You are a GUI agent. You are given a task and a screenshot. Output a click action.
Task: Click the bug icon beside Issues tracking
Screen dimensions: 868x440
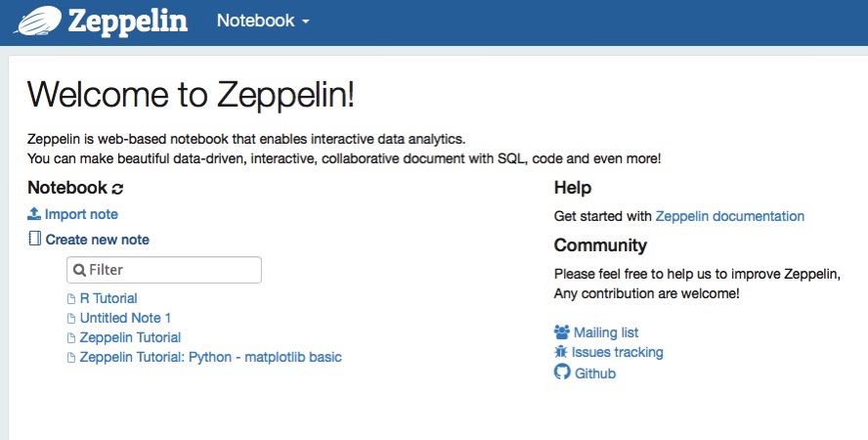tap(562, 352)
